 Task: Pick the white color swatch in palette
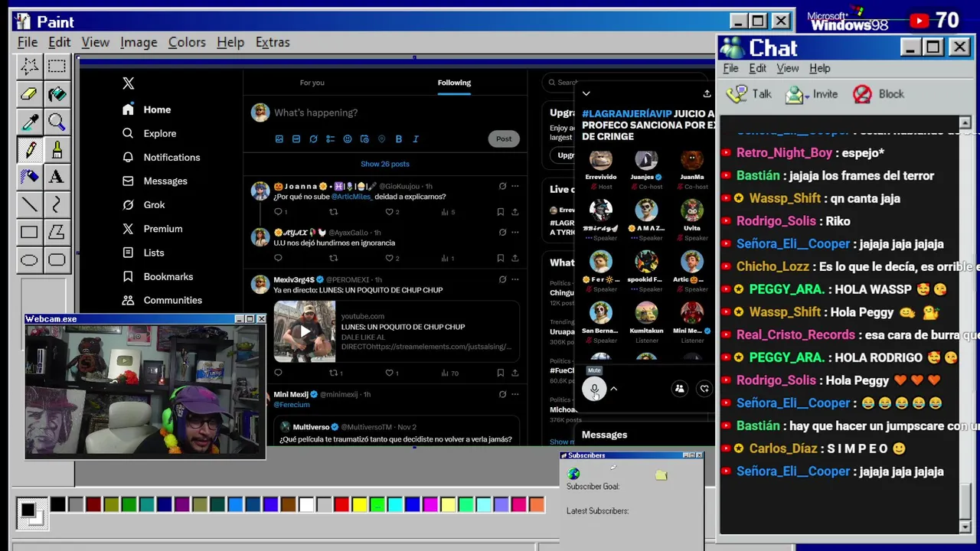[x=306, y=504]
